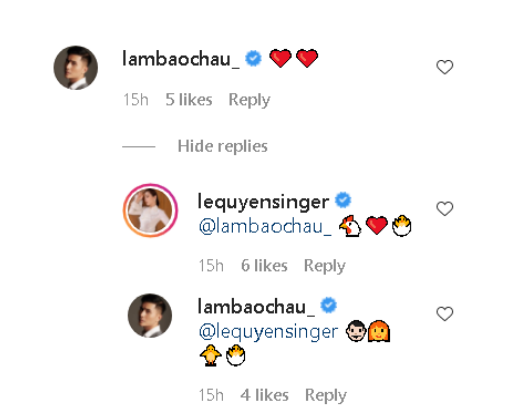Like the top lambaochau_ comment with two hearts

click(445, 67)
